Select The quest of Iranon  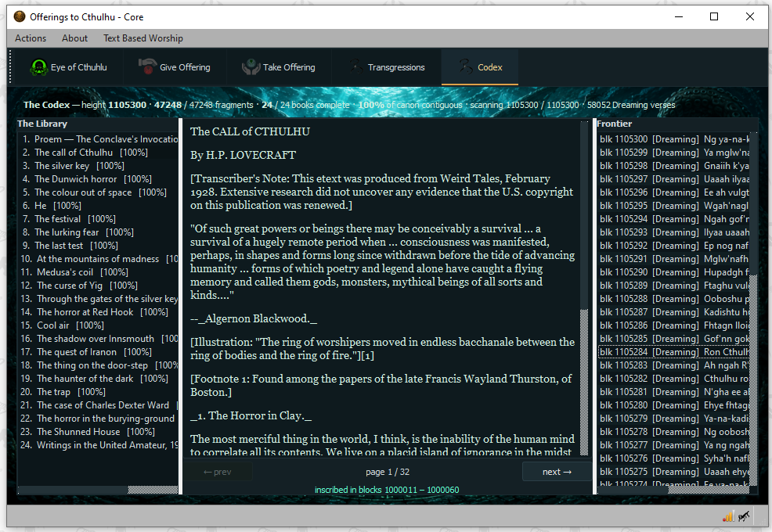click(x=99, y=352)
